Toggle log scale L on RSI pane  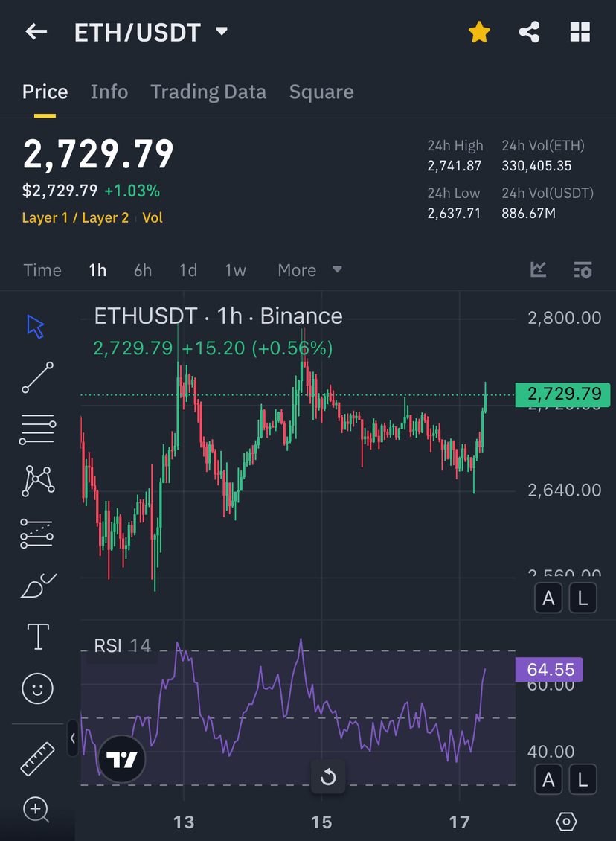583,779
